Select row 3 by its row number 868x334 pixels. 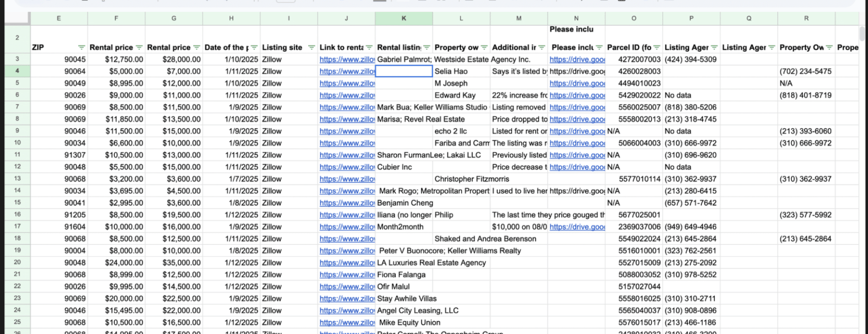[17, 59]
